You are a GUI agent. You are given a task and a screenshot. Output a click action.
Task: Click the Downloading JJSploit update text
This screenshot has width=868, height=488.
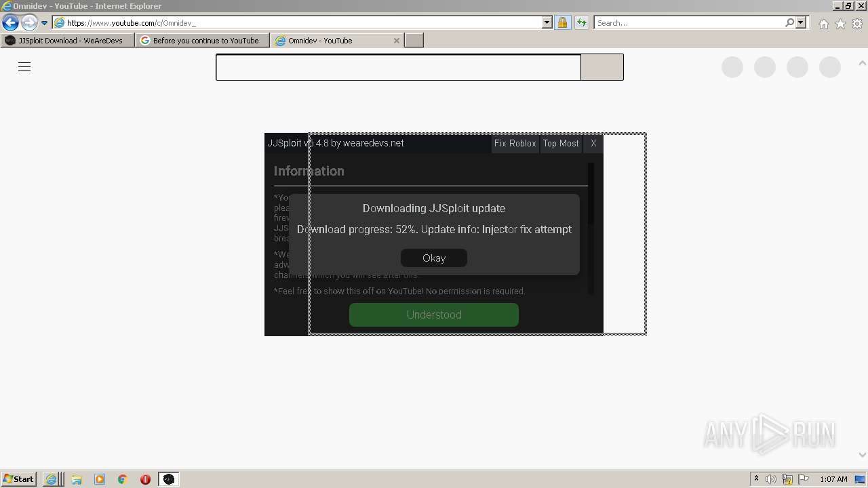(x=434, y=208)
